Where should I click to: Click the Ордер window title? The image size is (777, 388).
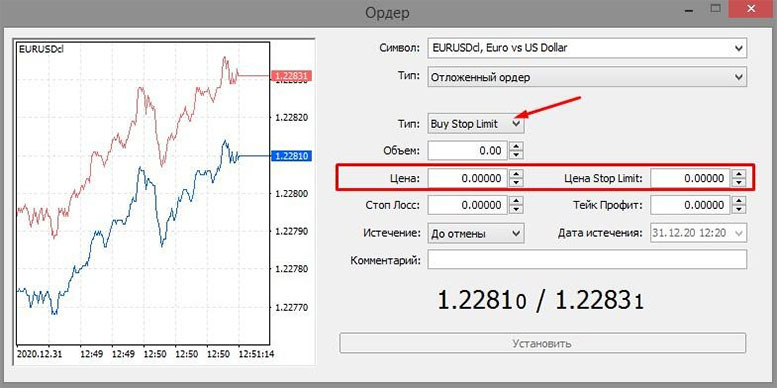click(x=388, y=12)
